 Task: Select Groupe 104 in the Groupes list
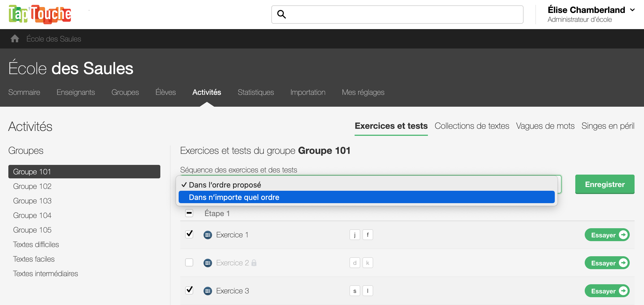coord(32,215)
